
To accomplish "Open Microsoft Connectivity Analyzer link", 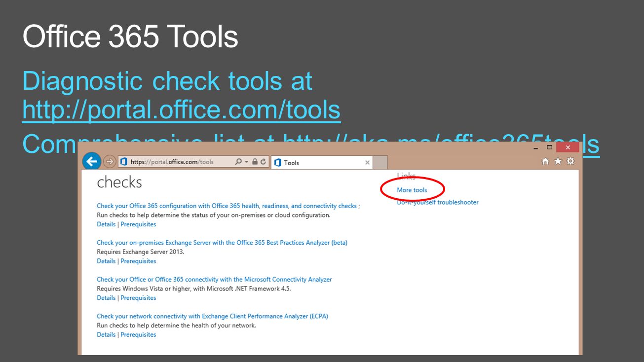I will click(214, 279).
